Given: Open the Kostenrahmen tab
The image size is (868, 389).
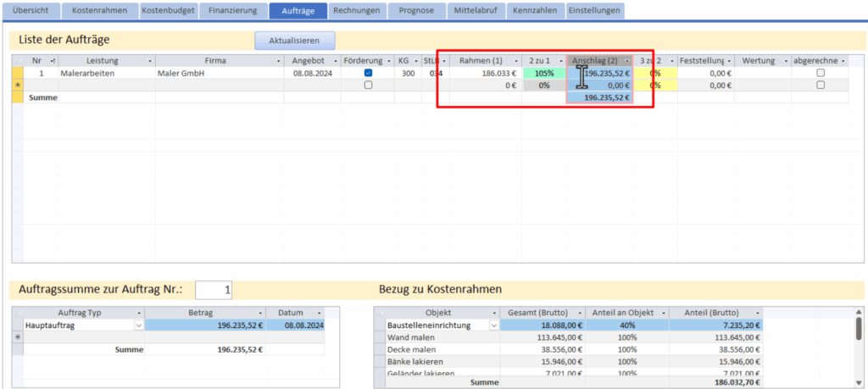Looking at the screenshot, I should coord(100,10).
